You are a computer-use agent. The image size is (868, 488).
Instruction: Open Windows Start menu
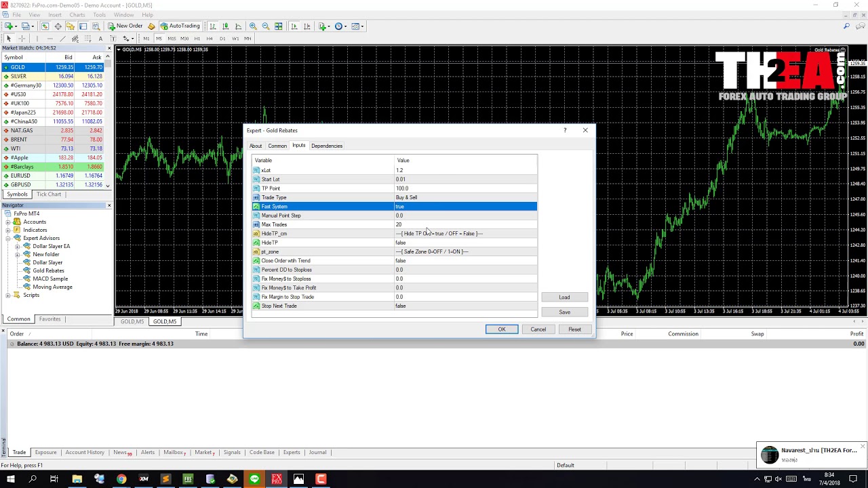click(10, 479)
